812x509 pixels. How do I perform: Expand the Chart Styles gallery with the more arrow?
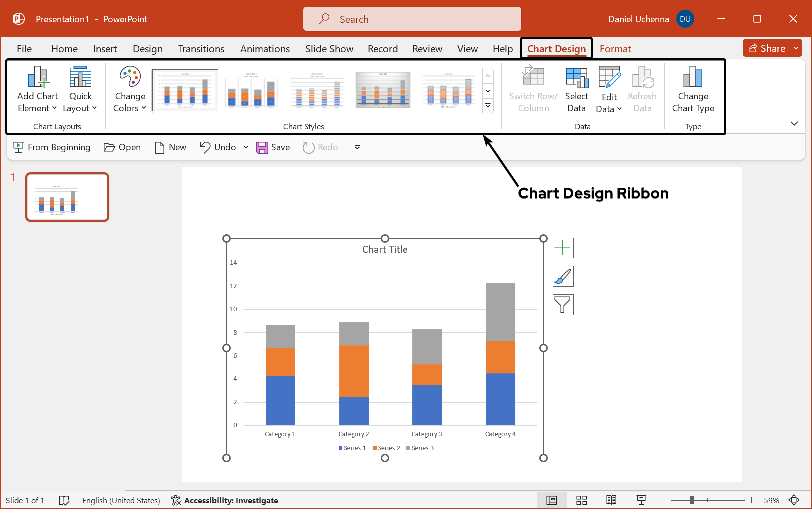point(487,105)
